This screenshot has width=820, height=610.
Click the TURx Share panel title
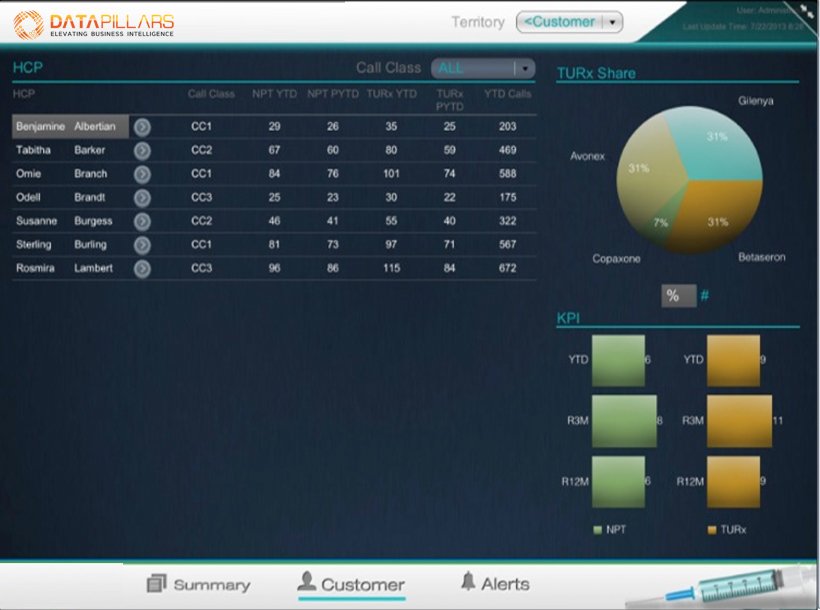pyautogui.click(x=596, y=73)
